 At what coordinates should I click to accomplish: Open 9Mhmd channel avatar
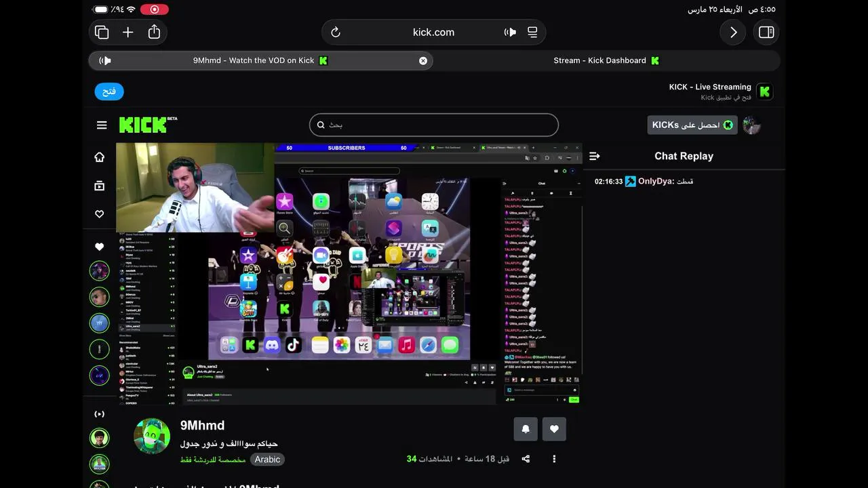click(152, 436)
